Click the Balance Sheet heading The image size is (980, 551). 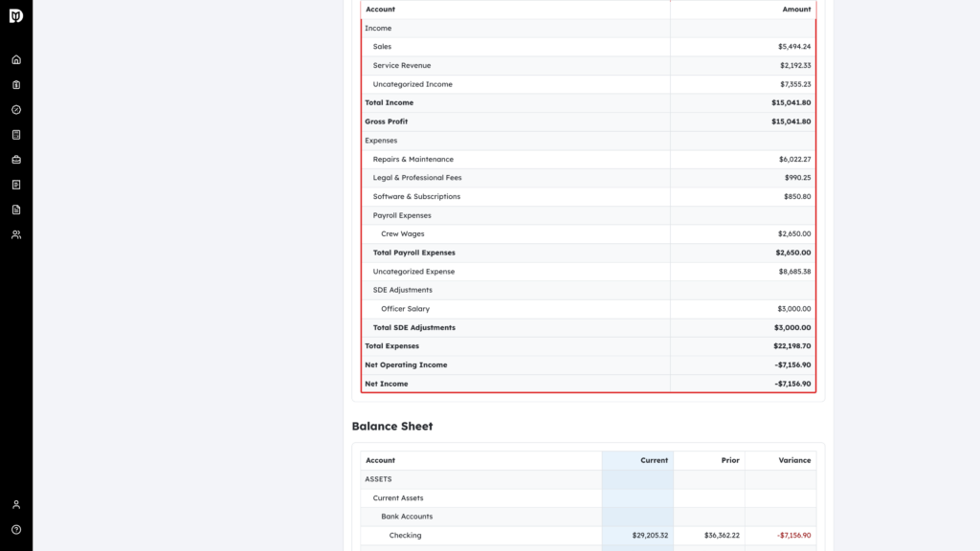(x=391, y=426)
